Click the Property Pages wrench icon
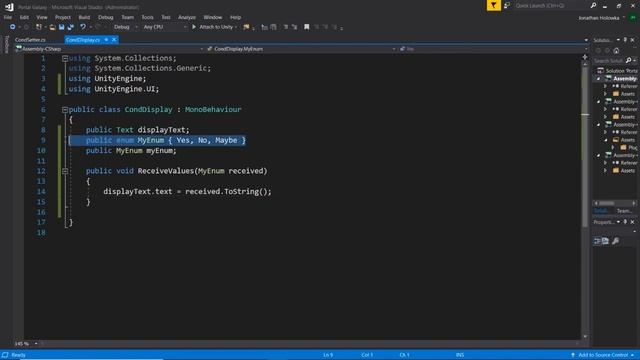 point(616,241)
